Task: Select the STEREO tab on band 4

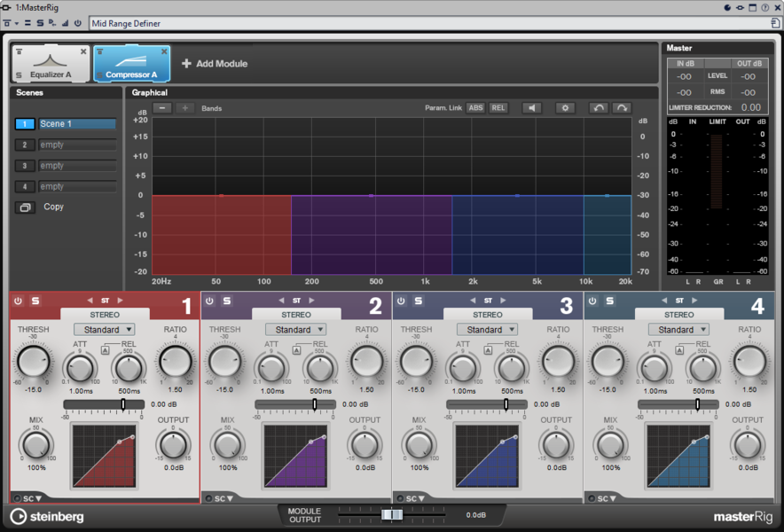Action: point(679,315)
